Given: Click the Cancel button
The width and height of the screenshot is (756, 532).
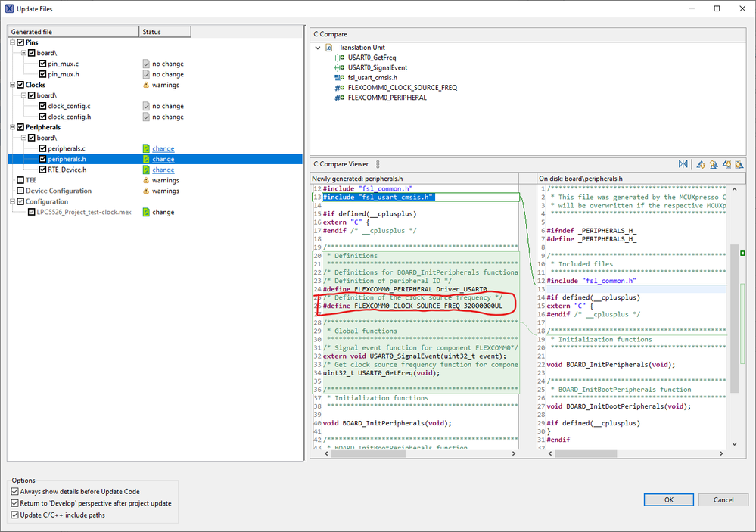Looking at the screenshot, I should pyautogui.click(x=723, y=499).
